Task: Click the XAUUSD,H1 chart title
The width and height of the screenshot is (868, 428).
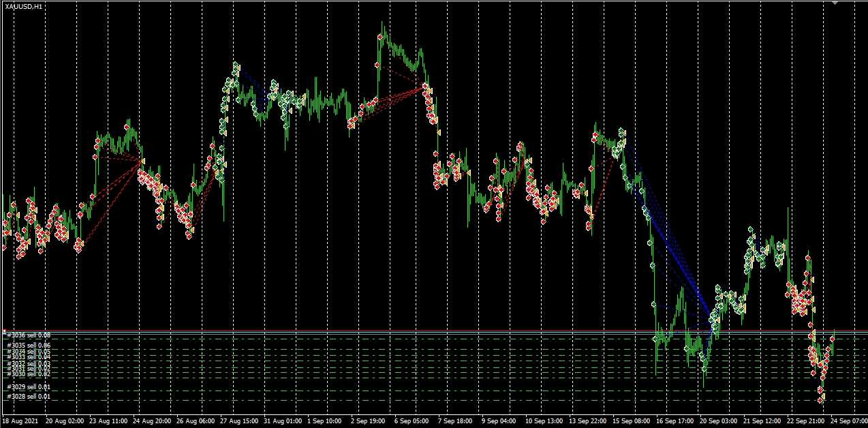Action: [x=23, y=6]
